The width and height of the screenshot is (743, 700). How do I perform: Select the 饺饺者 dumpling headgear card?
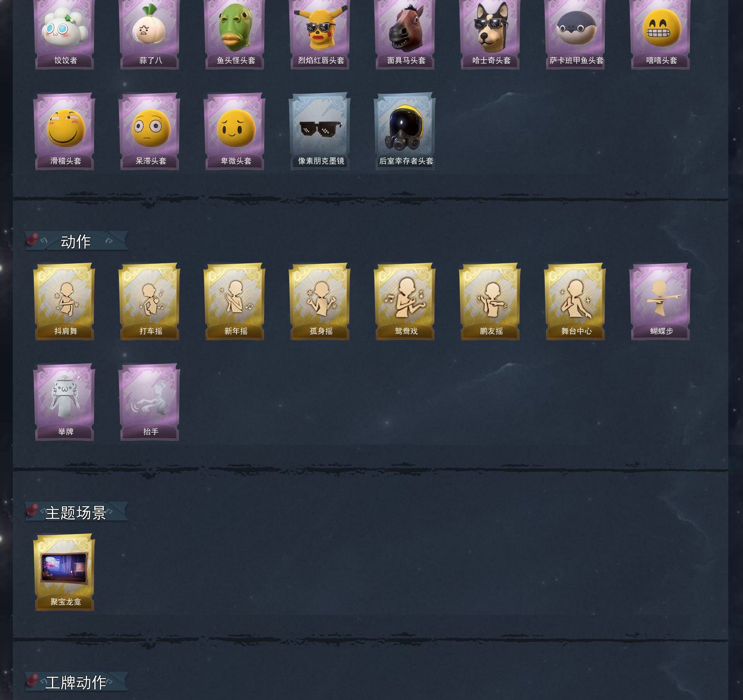pos(65,34)
